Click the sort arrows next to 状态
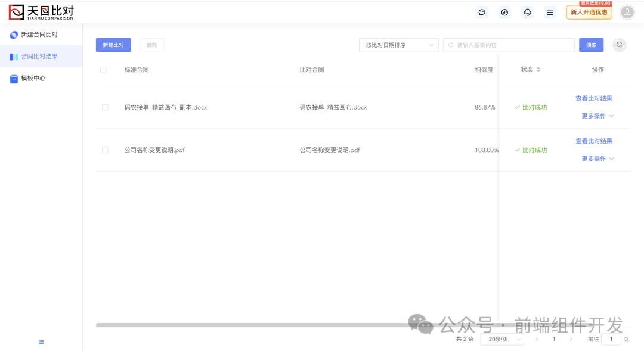This screenshot has height=351, width=644. click(538, 69)
